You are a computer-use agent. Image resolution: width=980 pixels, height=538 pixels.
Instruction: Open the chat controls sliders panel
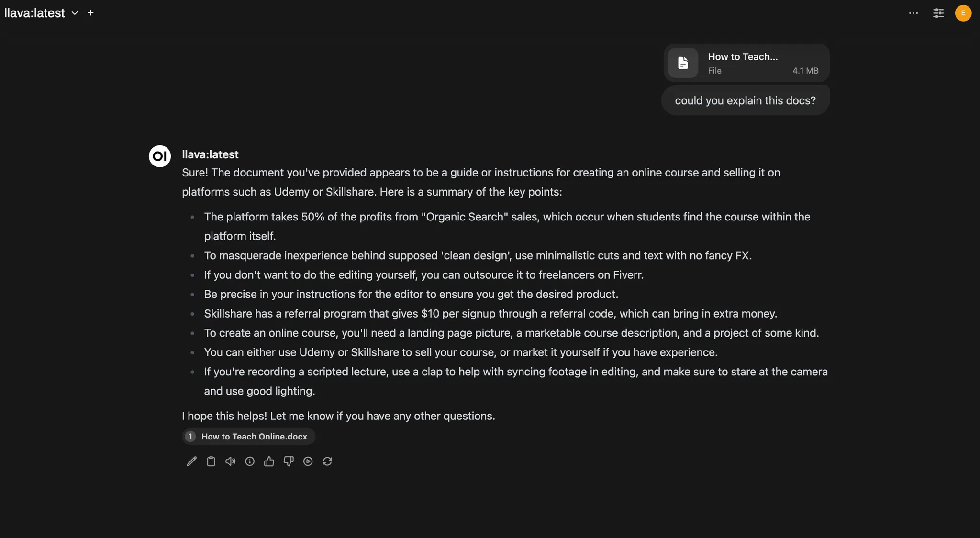click(x=938, y=13)
